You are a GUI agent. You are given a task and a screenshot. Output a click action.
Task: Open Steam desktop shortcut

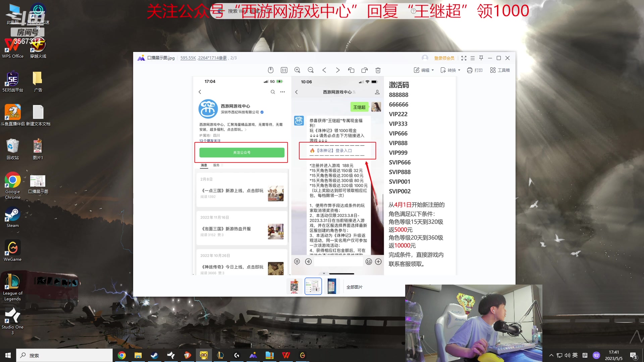(13, 217)
